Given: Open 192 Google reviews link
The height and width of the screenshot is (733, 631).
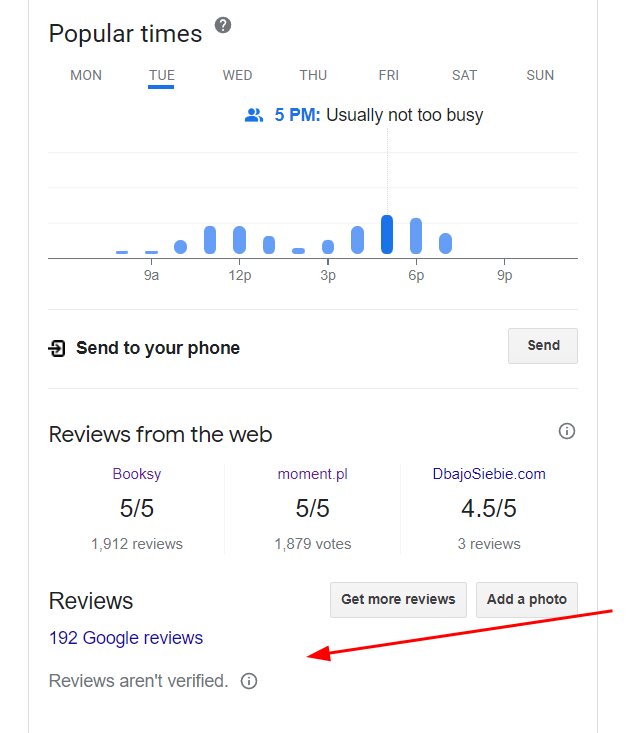Looking at the screenshot, I should (126, 638).
